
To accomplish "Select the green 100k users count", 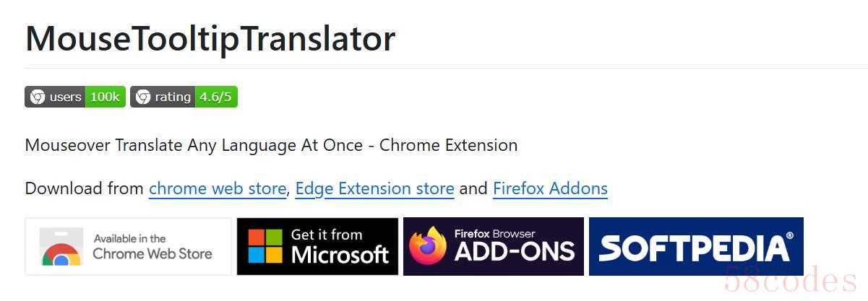I will (106, 97).
